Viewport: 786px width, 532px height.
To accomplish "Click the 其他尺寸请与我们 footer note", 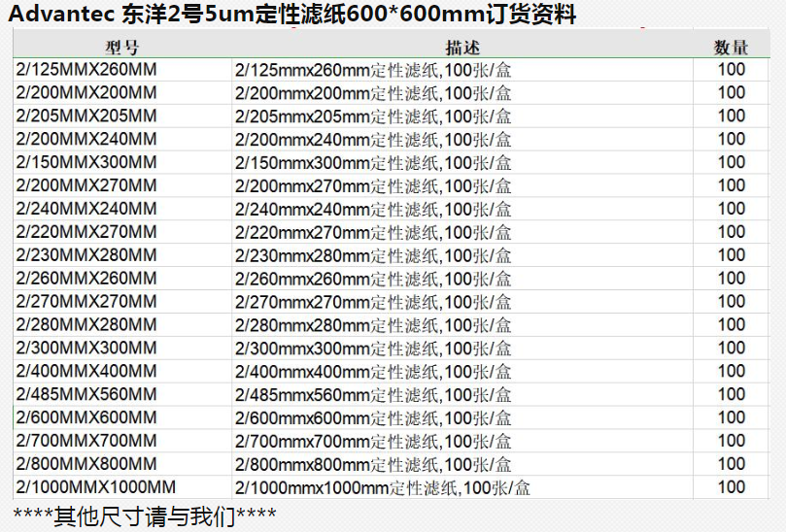I will [x=145, y=515].
